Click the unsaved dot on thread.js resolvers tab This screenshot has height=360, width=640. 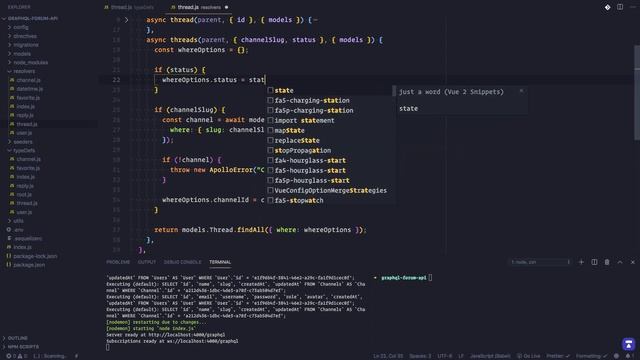226,7
